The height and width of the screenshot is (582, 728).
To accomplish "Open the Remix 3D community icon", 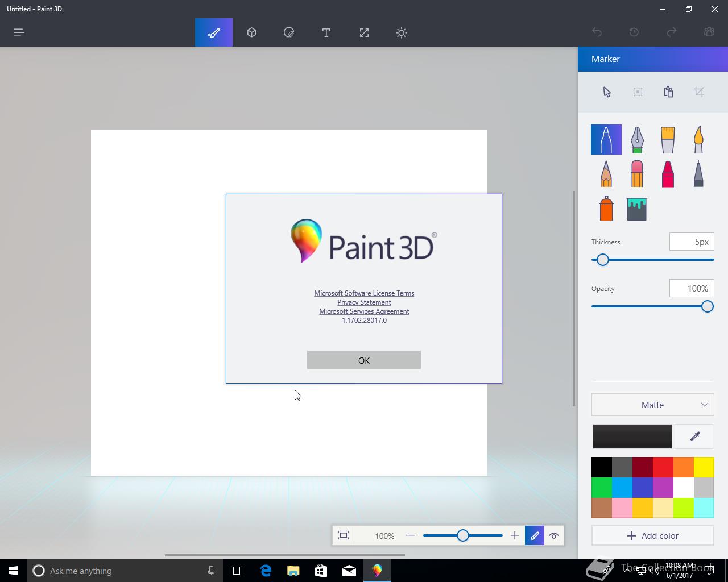I will [x=709, y=32].
